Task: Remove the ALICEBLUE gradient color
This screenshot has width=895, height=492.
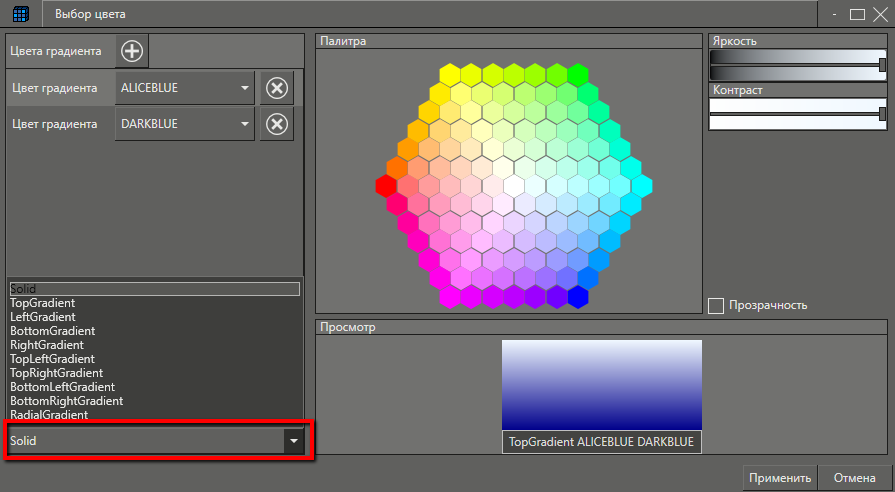Action: pyautogui.click(x=277, y=88)
